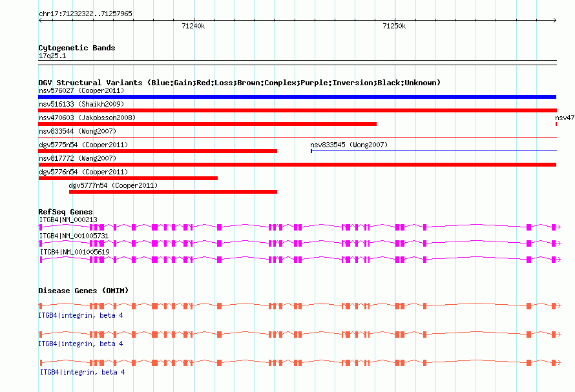The width and height of the screenshot is (575, 392).
Task: Select the second orange OMIM ITGB4 gene model
Action: tap(300, 334)
